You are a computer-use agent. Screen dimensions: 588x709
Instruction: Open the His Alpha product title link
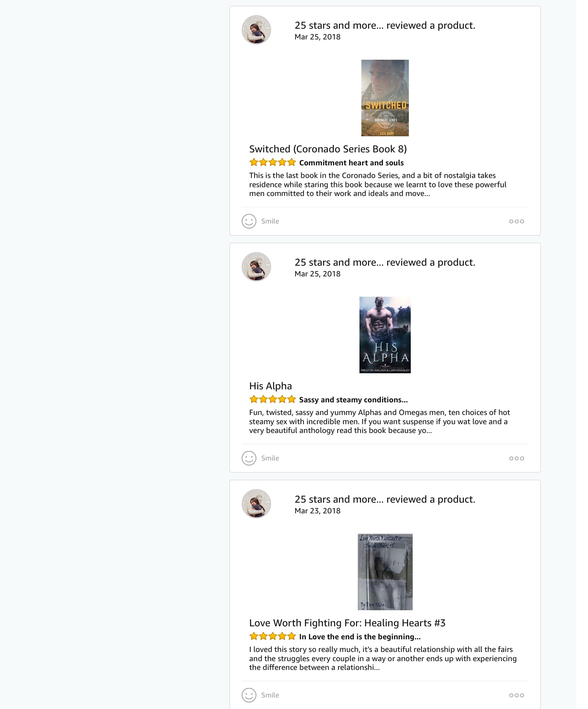click(x=270, y=386)
